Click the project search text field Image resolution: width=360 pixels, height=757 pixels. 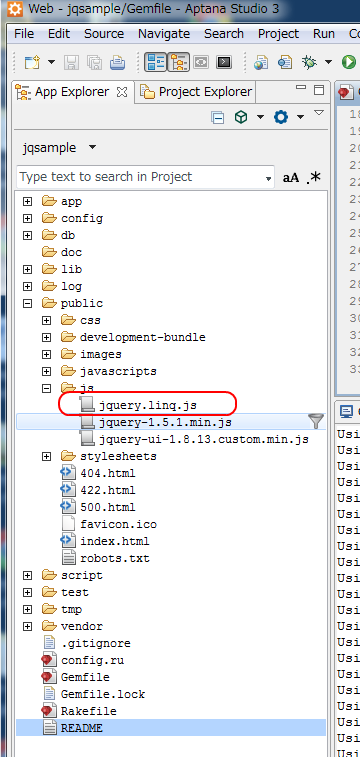pos(145,177)
